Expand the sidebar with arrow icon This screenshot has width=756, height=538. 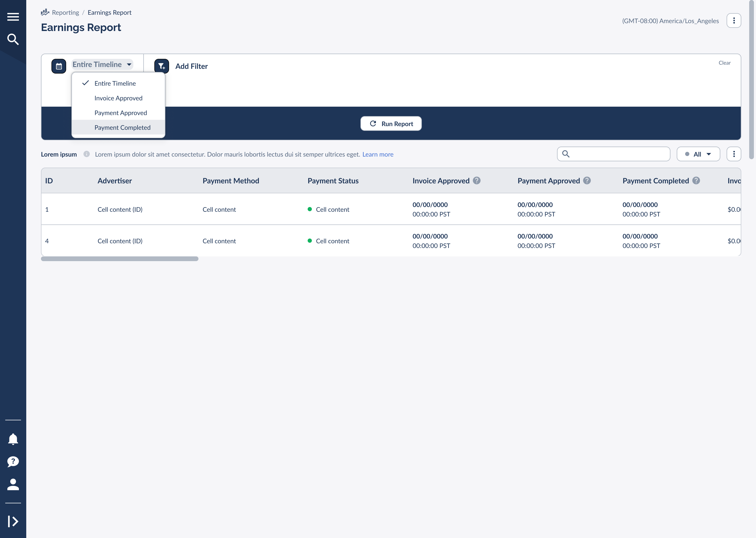13,521
